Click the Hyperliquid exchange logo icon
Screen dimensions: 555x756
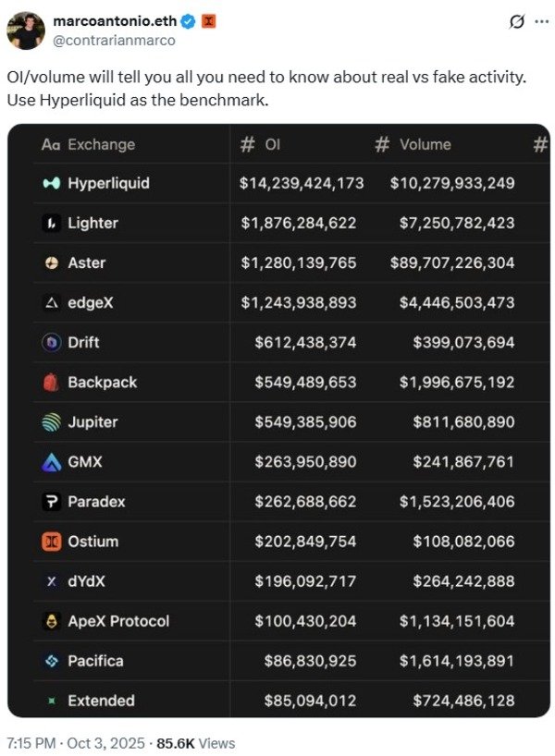click(x=52, y=183)
